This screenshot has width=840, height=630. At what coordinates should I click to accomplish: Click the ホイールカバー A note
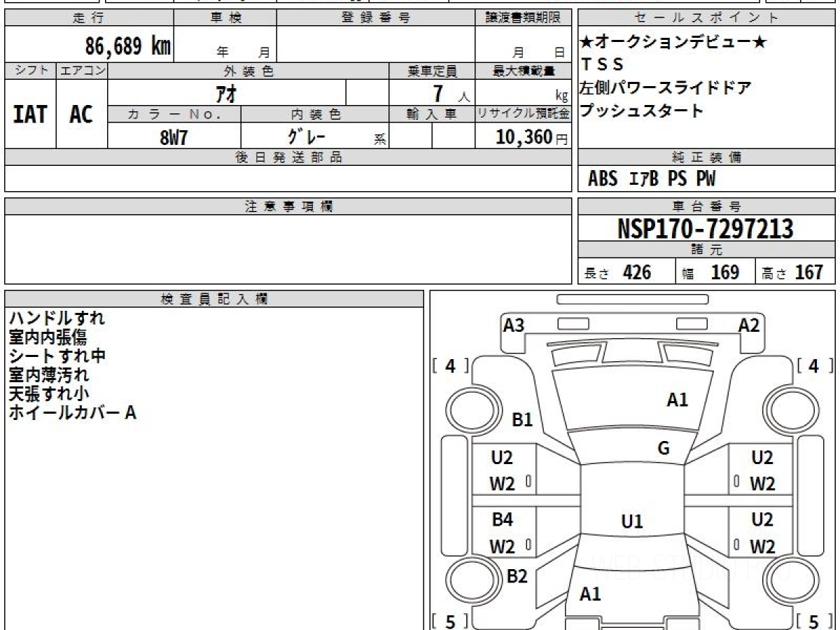[x=72, y=412]
